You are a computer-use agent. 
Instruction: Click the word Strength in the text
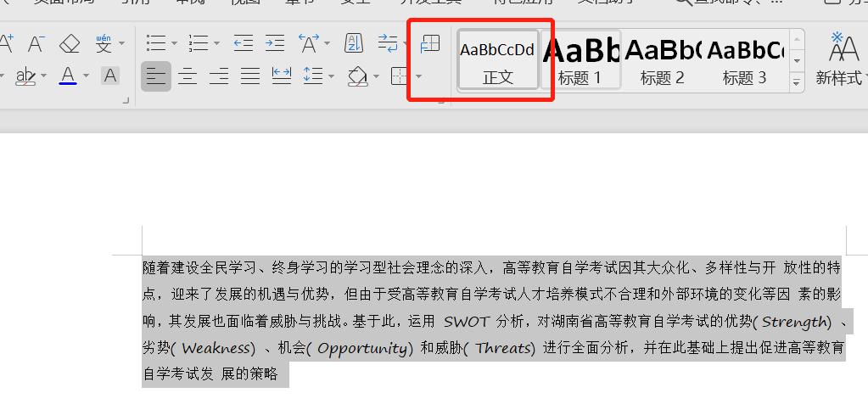(x=794, y=322)
